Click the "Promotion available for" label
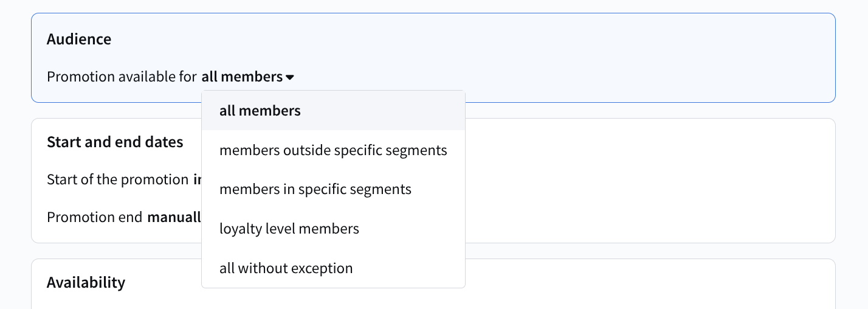Viewport: 868px width, 309px height. (122, 77)
